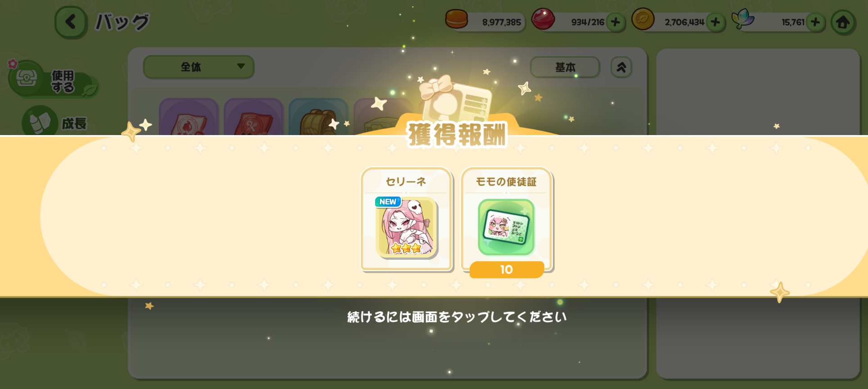Click the red gem currency icon
The height and width of the screenshot is (389, 868).
click(x=543, y=20)
